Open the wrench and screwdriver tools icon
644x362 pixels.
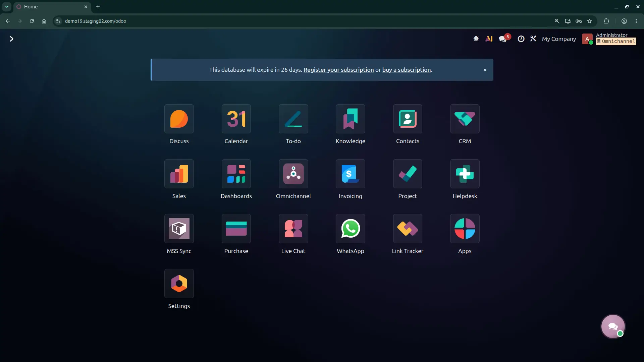point(533,39)
